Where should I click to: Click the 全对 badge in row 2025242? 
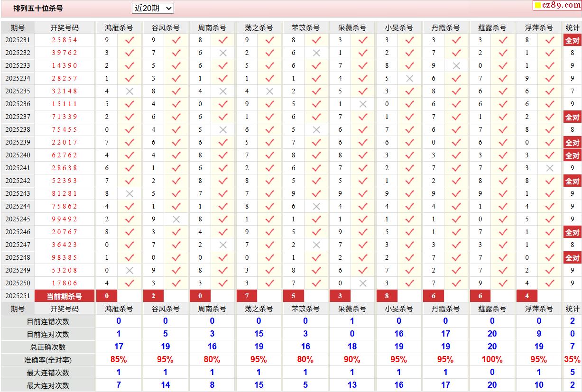573,181
